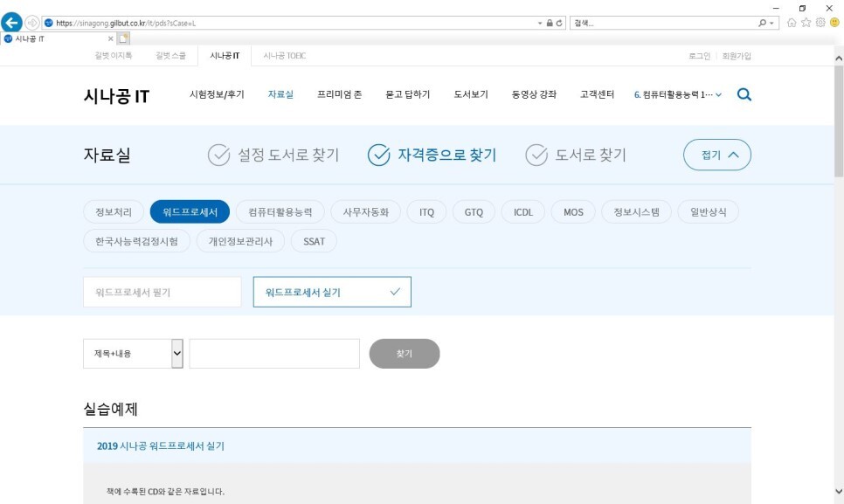Open the 제목+내용 search dropdown
Viewport: 844px width, 504px height.
tap(133, 354)
